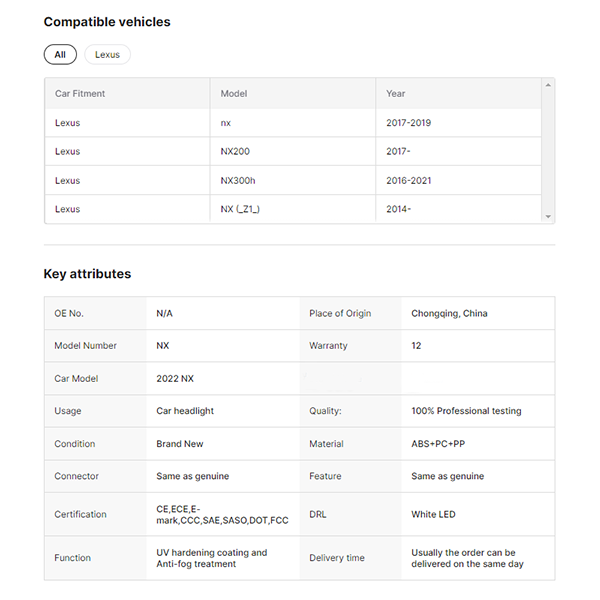Click the same day delivery value
The width and height of the screenshot is (600, 600).
point(467,558)
